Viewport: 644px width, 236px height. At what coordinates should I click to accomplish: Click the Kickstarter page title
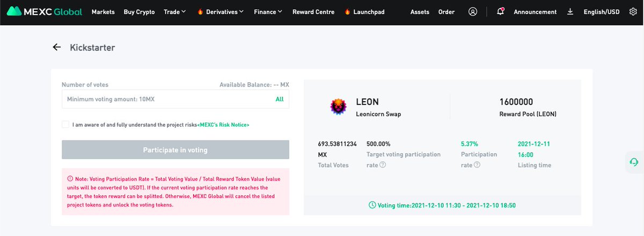[92, 47]
